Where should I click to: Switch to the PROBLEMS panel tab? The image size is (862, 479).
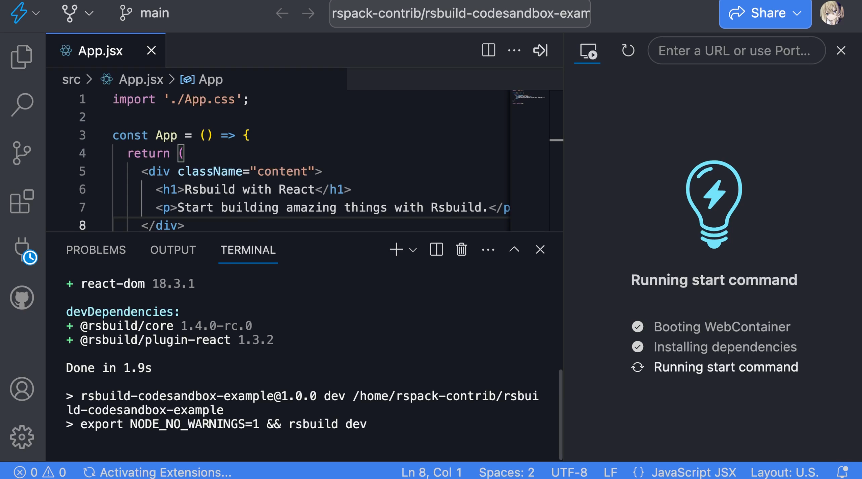point(96,250)
